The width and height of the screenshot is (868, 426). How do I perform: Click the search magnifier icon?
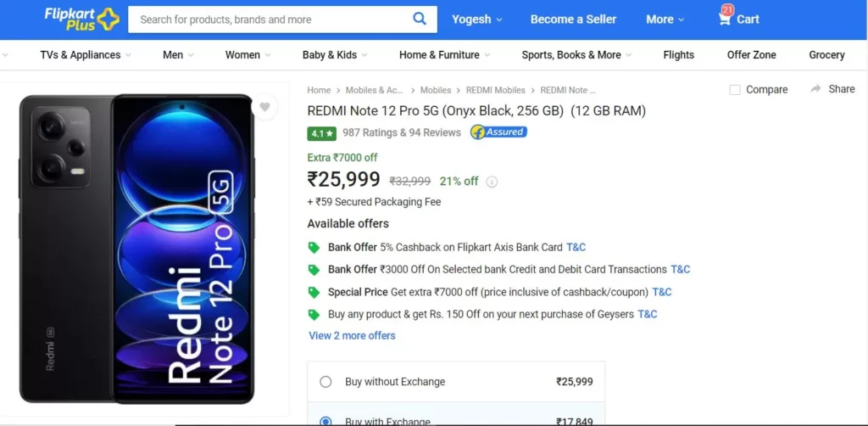pos(420,20)
